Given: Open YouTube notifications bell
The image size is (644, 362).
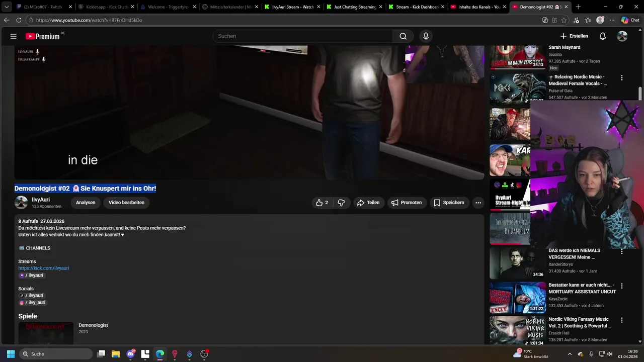Looking at the screenshot, I should (x=603, y=36).
